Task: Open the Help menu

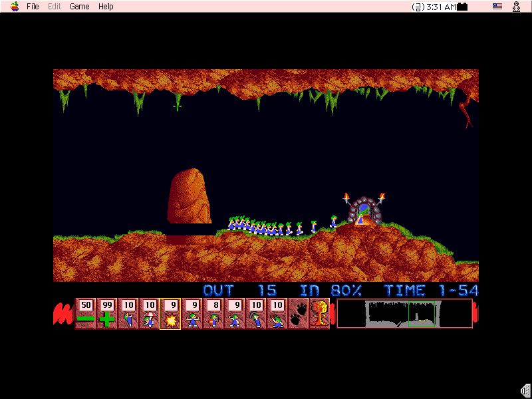Action: (106, 7)
